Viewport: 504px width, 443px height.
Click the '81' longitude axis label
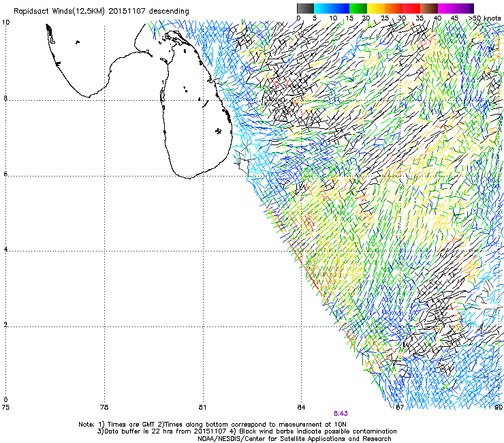pos(202,408)
